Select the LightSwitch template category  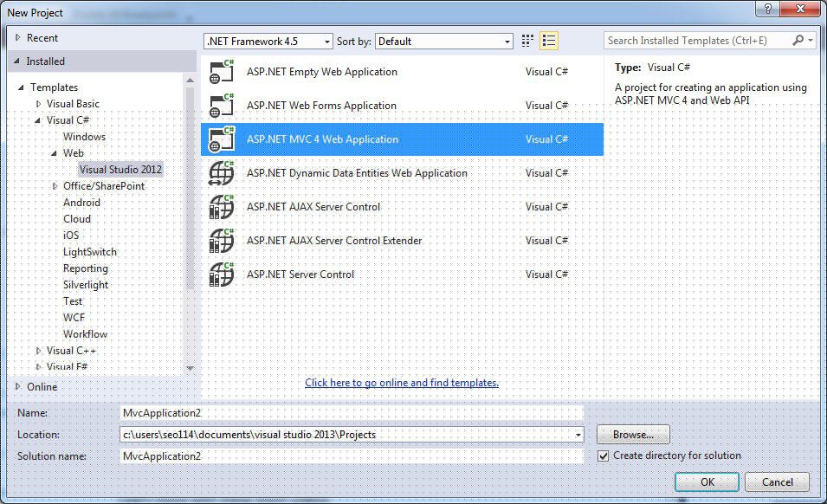pos(89,252)
